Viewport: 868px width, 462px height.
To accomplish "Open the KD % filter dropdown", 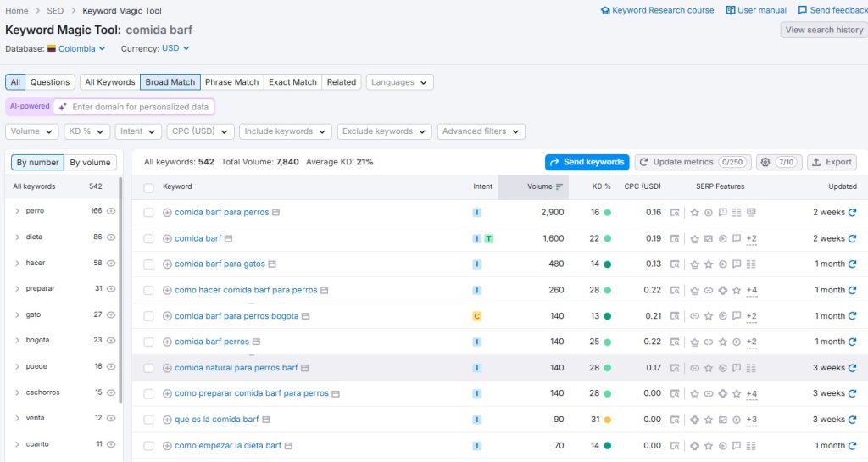I will click(x=87, y=131).
